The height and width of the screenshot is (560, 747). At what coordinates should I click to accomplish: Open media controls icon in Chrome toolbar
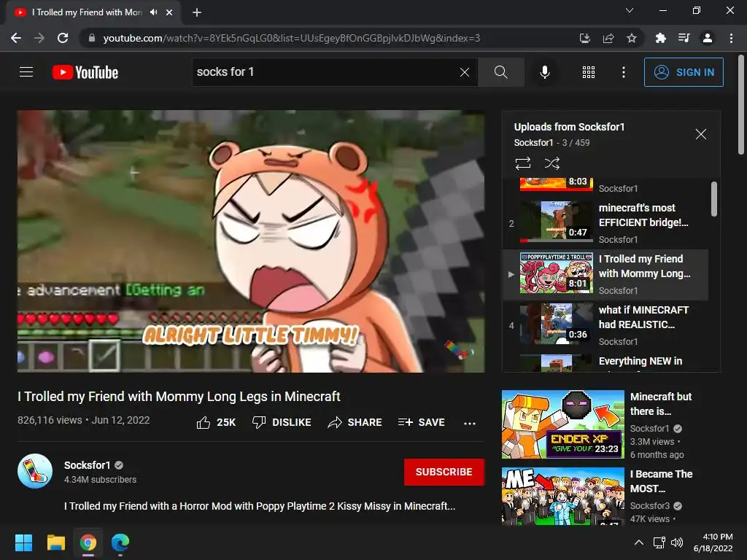pyautogui.click(x=684, y=38)
